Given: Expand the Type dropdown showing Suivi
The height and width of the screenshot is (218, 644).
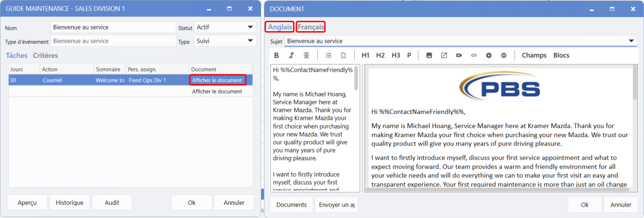Looking at the screenshot, I should point(251,41).
